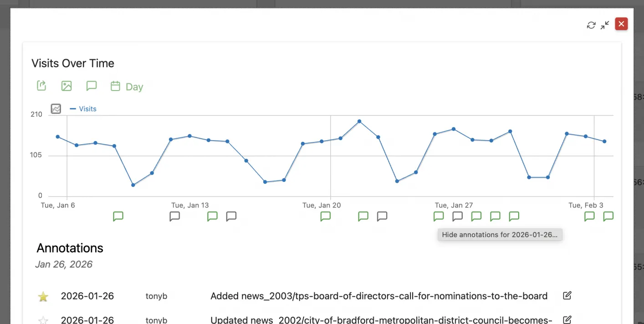Click the peak data point near Jan 20
This screenshot has width=644, height=324.
pos(359,121)
